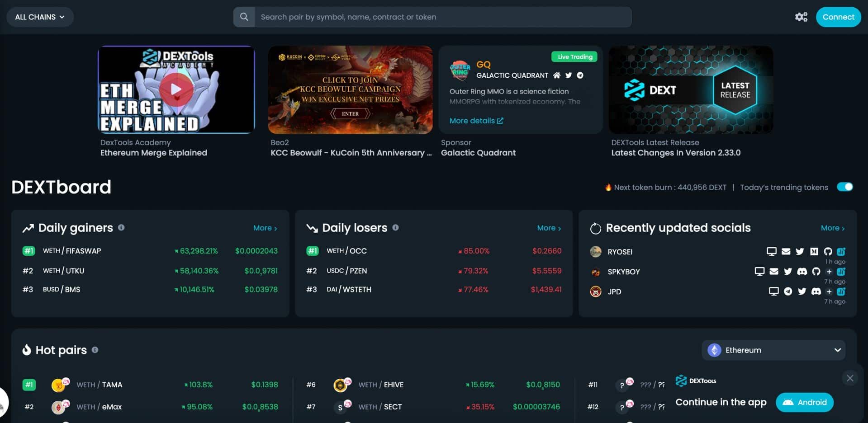The width and height of the screenshot is (868, 423).
Task: Open SPKYBOY Twitter icon
Action: coord(788,271)
